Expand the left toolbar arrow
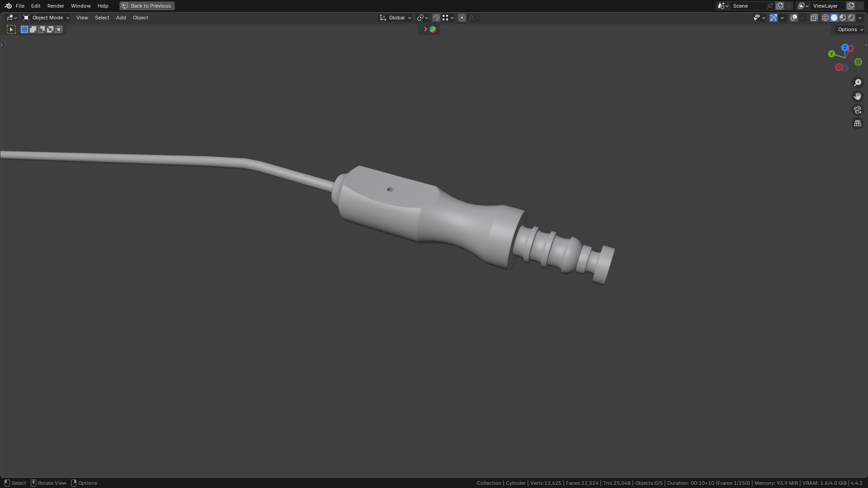Image resolution: width=868 pixels, height=488 pixels. click(x=2, y=45)
